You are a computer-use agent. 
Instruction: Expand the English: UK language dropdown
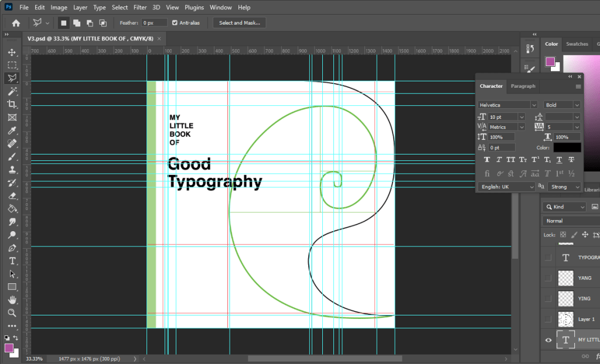pyautogui.click(x=506, y=187)
